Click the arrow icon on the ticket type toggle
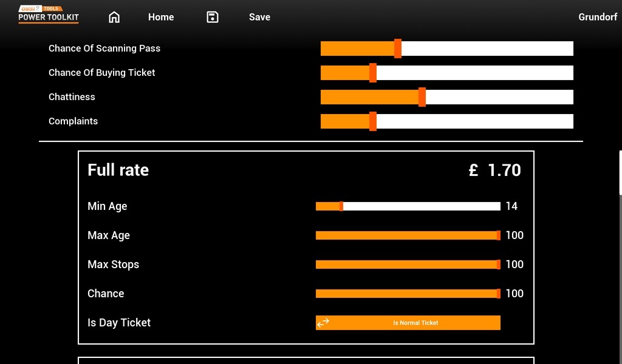Viewport: 622px width, 364px height. click(323, 323)
